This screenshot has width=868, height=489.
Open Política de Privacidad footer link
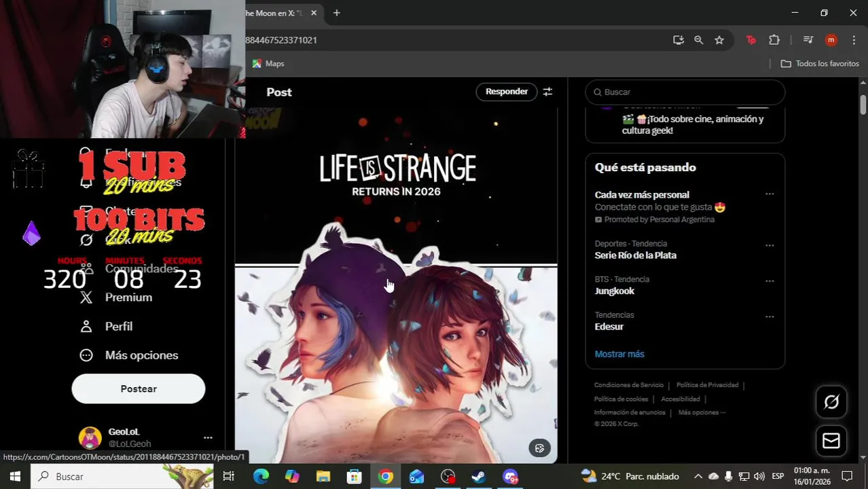click(x=707, y=385)
